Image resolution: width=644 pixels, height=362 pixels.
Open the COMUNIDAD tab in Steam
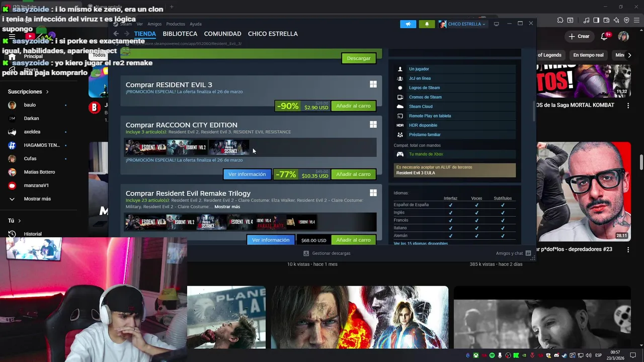222,34
